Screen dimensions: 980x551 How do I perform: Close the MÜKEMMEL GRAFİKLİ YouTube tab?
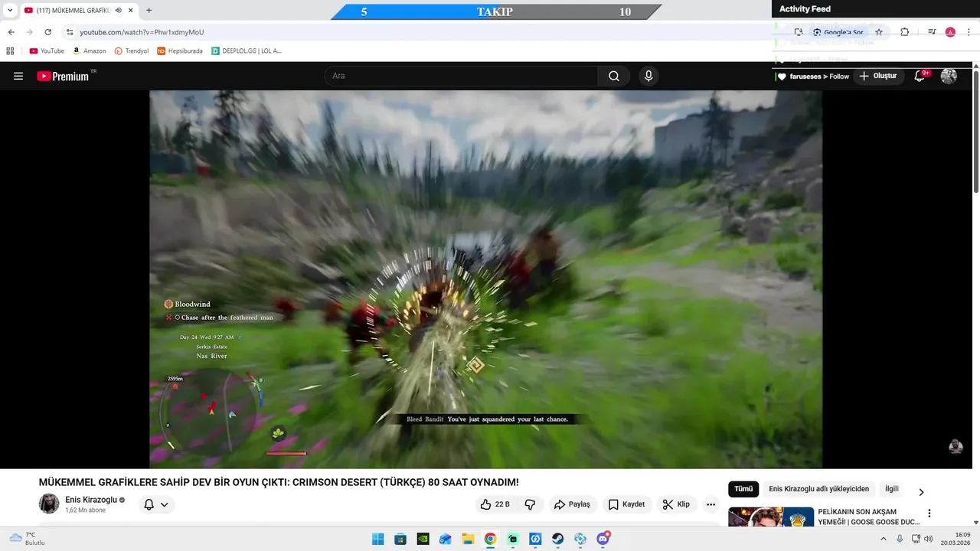130,11
